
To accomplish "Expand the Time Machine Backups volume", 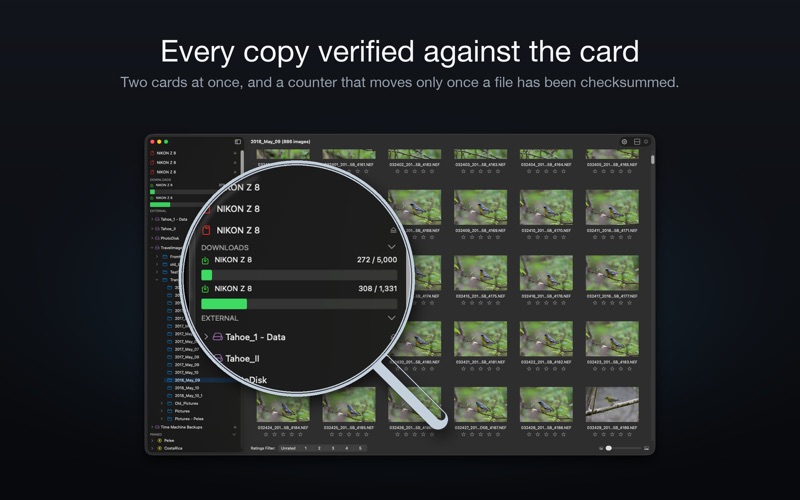I will pos(152,427).
